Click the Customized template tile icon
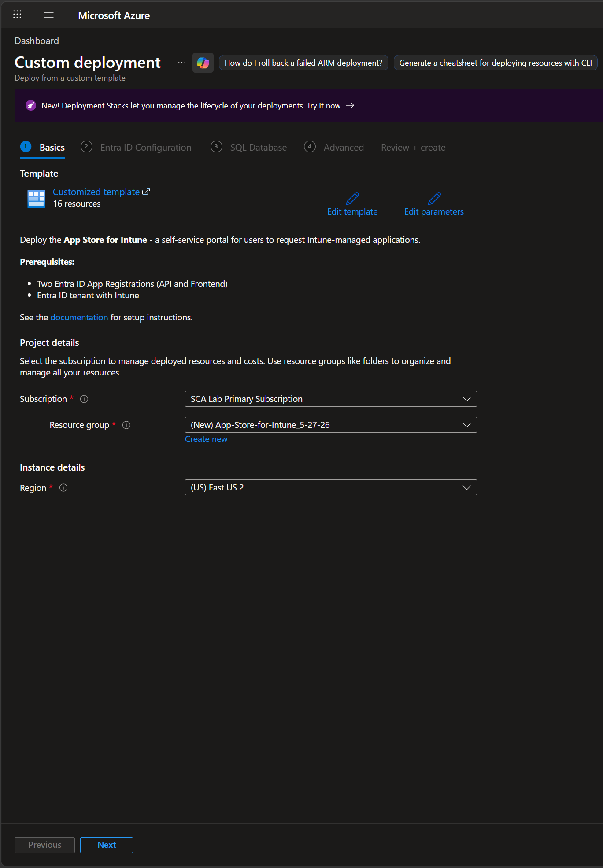 click(36, 199)
